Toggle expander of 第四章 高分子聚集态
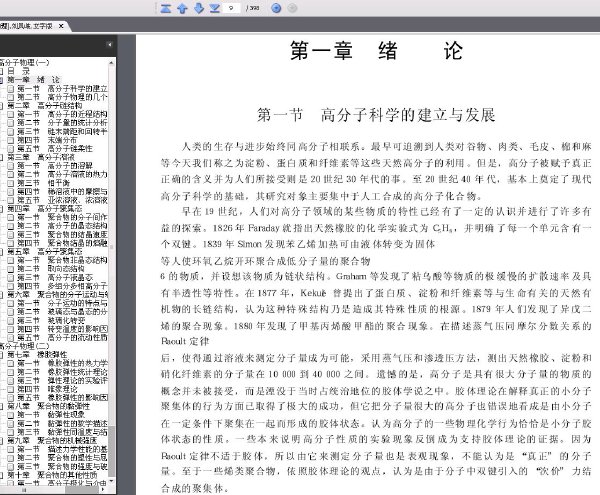The image size is (600, 495). click(x=1, y=208)
